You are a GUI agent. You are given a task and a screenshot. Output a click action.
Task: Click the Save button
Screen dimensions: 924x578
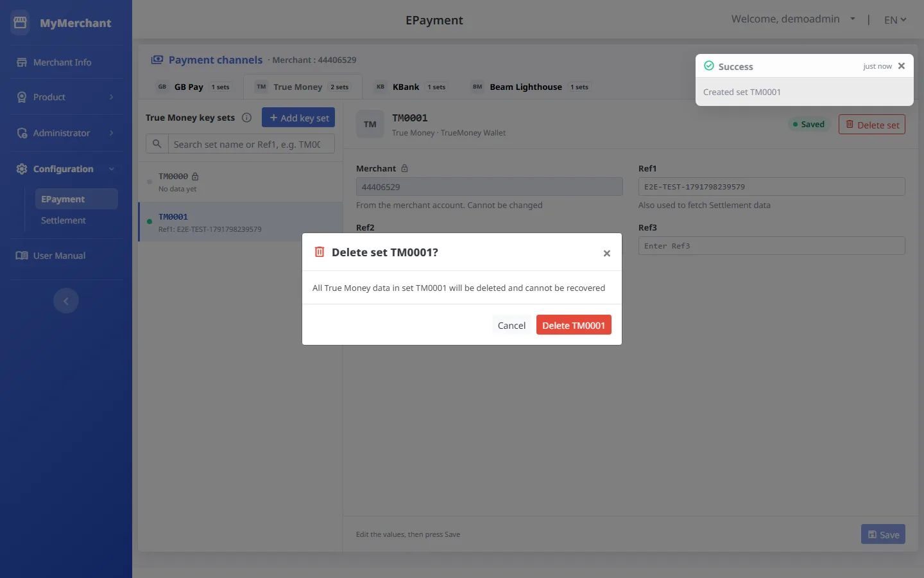pyautogui.click(x=883, y=534)
